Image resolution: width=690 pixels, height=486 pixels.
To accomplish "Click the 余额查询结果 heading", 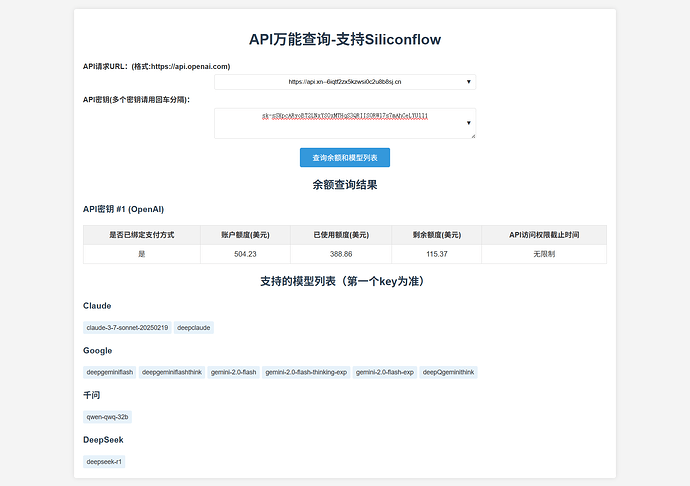I will (345, 185).
